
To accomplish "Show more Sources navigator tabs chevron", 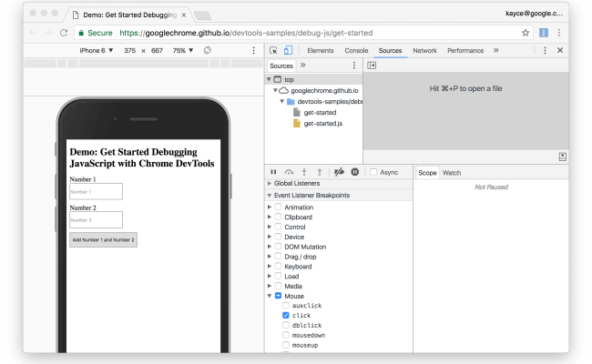I will point(302,66).
